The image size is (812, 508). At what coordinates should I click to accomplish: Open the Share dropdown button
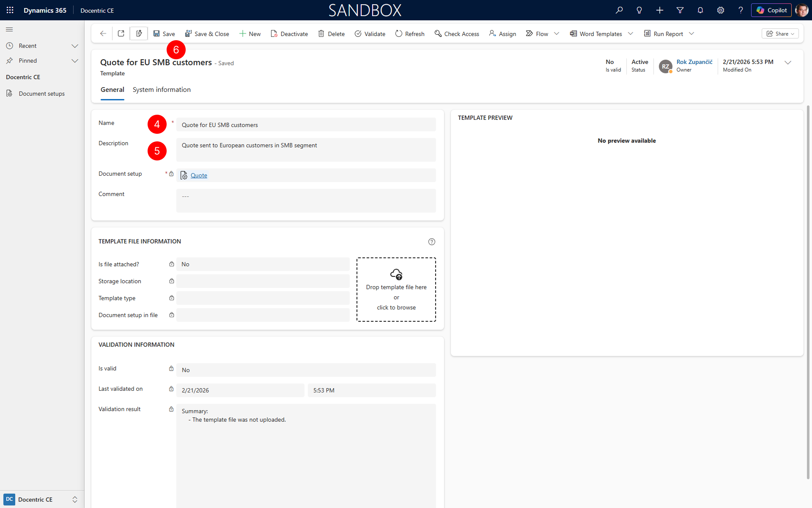pos(780,33)
